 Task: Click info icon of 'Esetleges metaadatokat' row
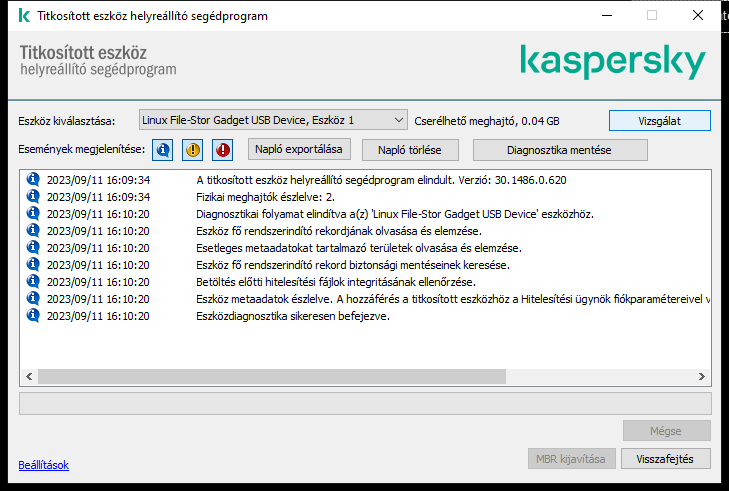click(x=33, y=247)
